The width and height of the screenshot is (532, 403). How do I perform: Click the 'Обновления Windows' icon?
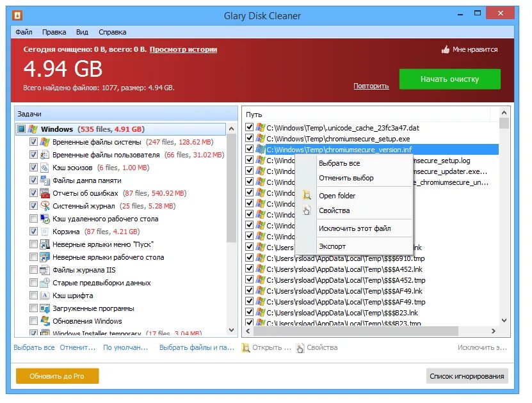[45, 321]
